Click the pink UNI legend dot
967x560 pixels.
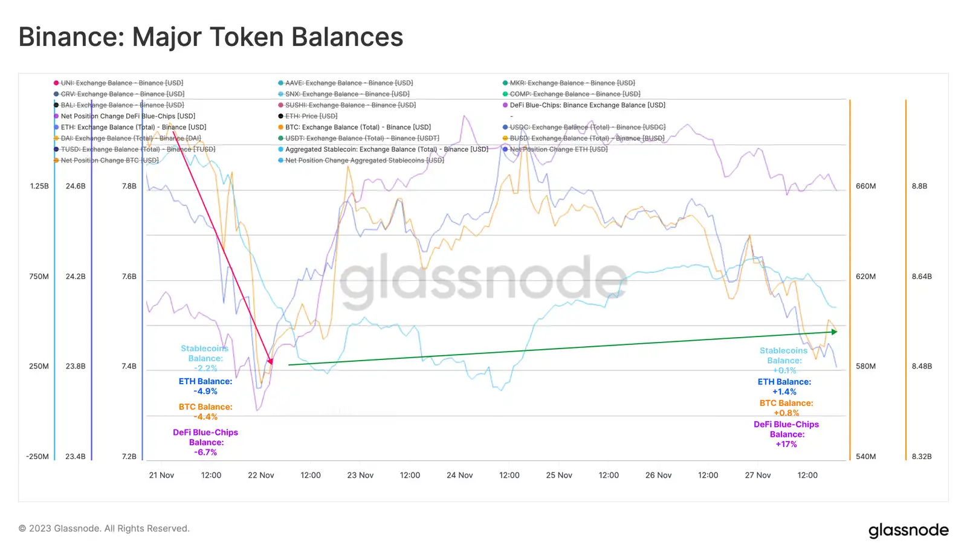coord(56,83)
